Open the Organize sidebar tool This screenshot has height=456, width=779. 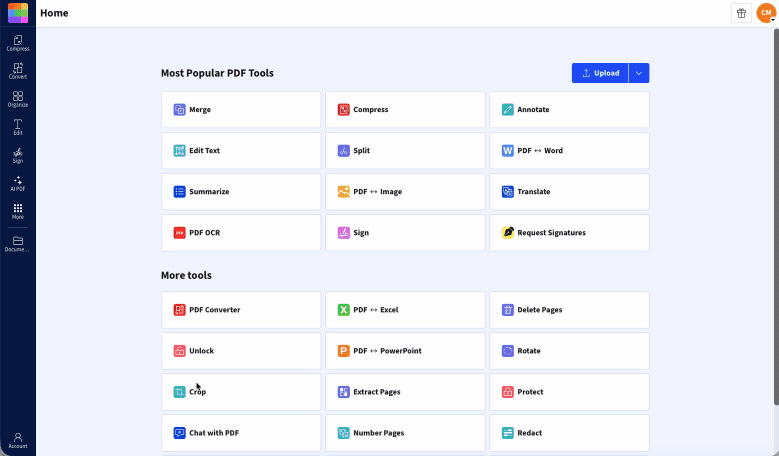point(18,99)
